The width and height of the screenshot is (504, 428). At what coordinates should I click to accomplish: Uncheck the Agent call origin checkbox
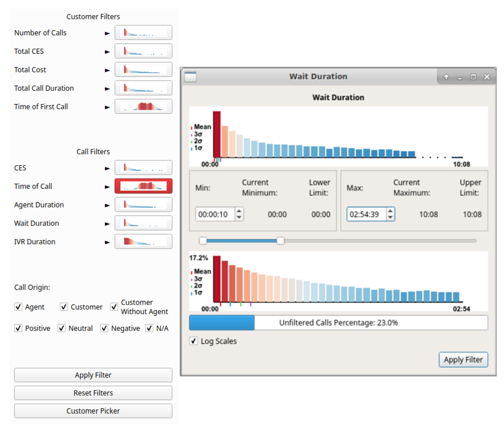point(18,307)
